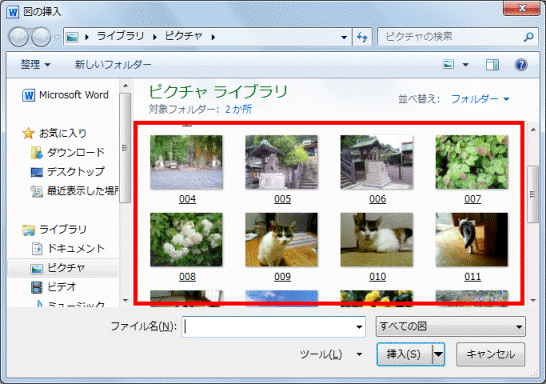Open デスクトップ in sidebar
546x384 pixels.
click(68, 172)
